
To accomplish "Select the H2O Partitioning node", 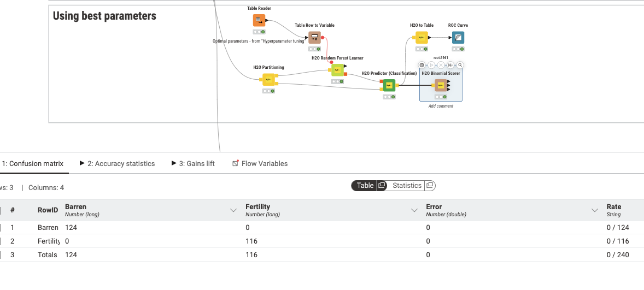I will point(268,80).
